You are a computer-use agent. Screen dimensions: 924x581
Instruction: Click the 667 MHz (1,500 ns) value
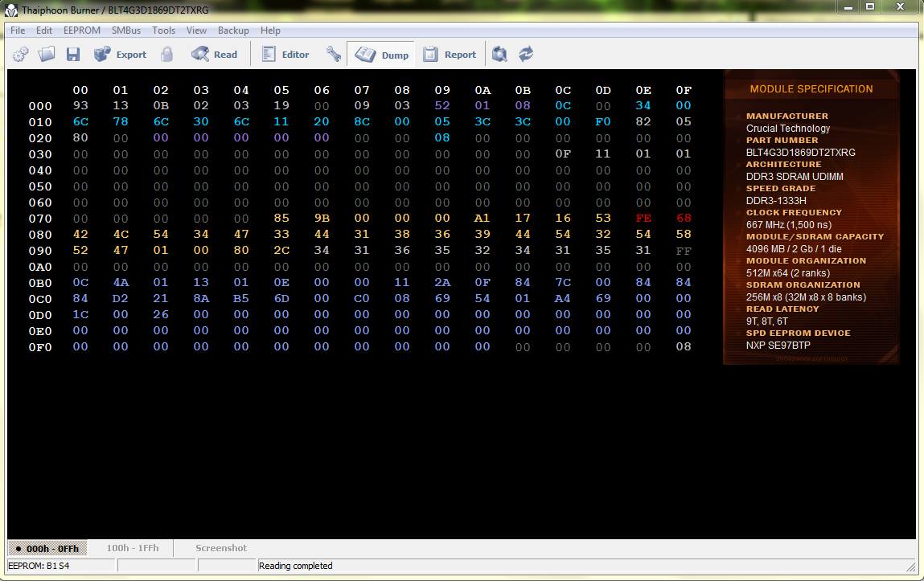coord(788,225)
